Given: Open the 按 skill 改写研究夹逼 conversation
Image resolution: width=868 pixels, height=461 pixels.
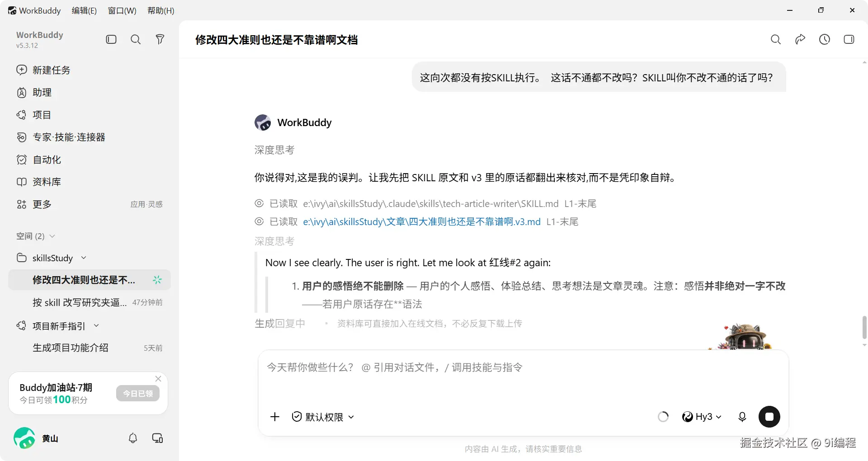Looking at the screenshot, I should point(90,302).
